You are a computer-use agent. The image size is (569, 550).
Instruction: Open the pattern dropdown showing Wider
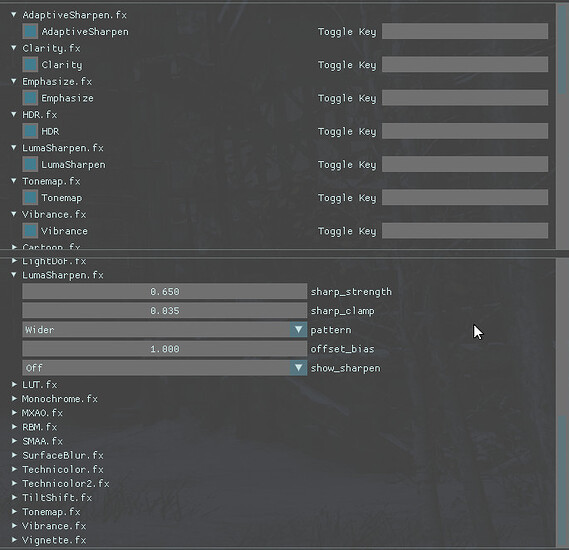pyautogui.click(x=164, y=329)
